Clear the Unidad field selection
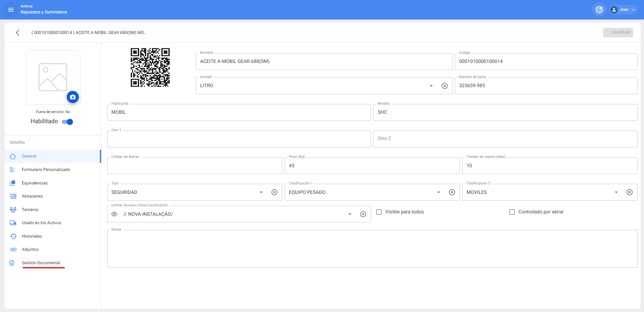 444,86
